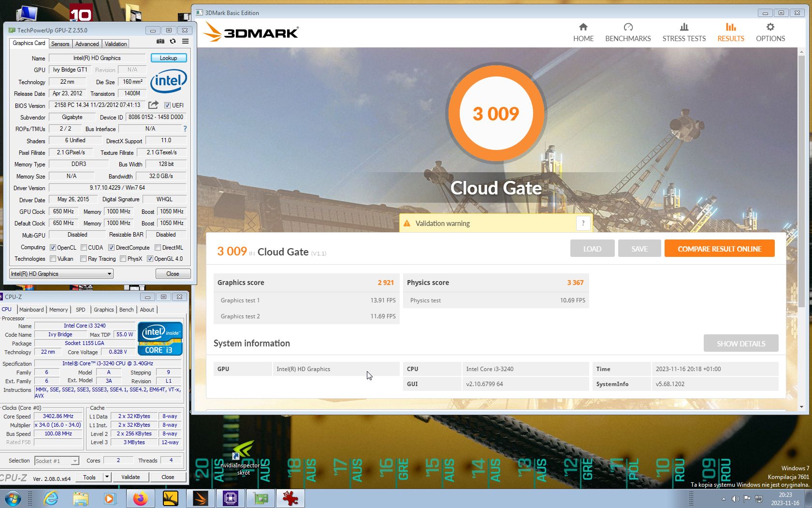Click the validation warning triangle icon

[x=407, y=224]
